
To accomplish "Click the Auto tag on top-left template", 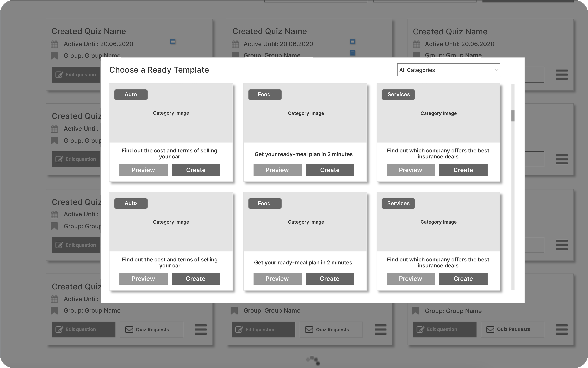I will [131, 94].
